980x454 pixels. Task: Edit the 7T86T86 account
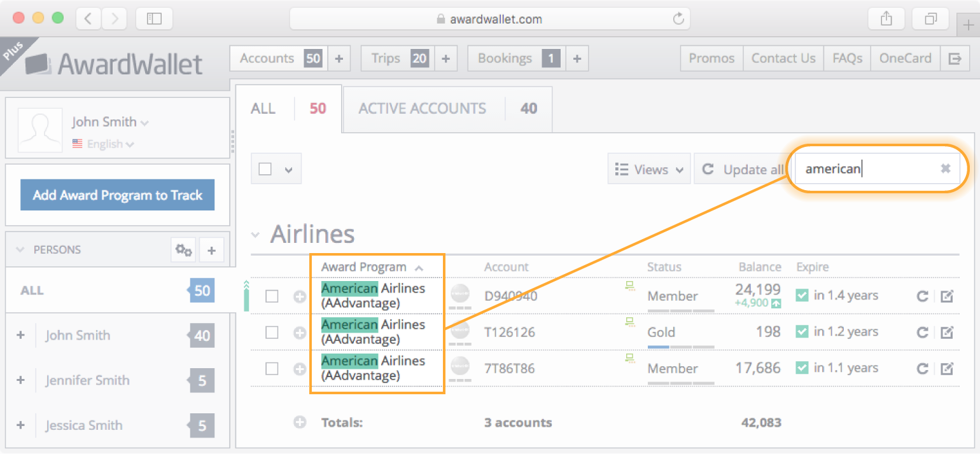pos(947,368)
